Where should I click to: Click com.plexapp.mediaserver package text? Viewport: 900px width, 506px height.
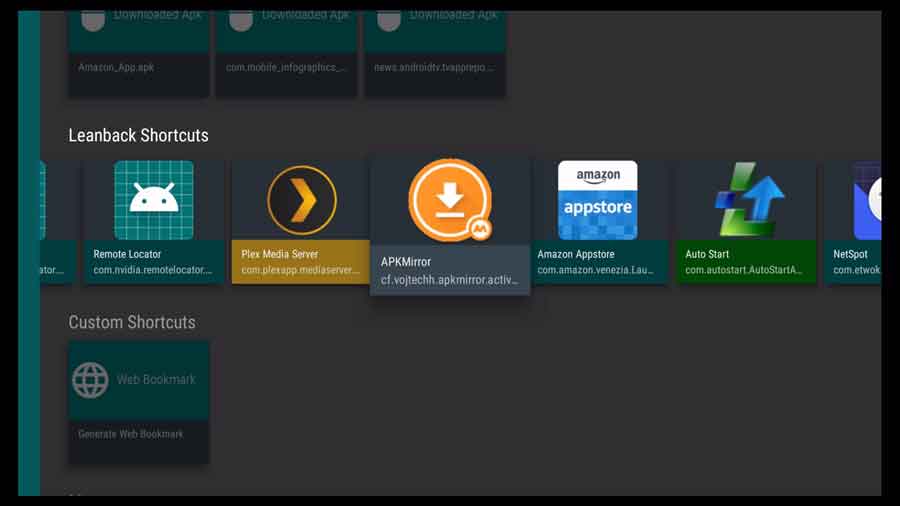(301, 270)
